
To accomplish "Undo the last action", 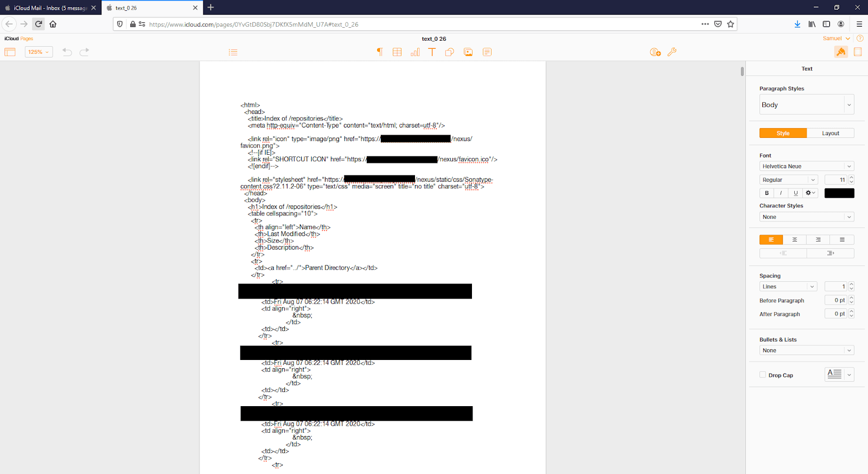I will coord(67,52).
